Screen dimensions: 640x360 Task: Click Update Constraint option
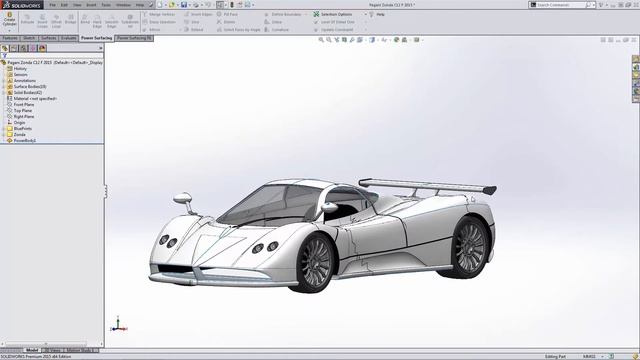click(333, 30)
